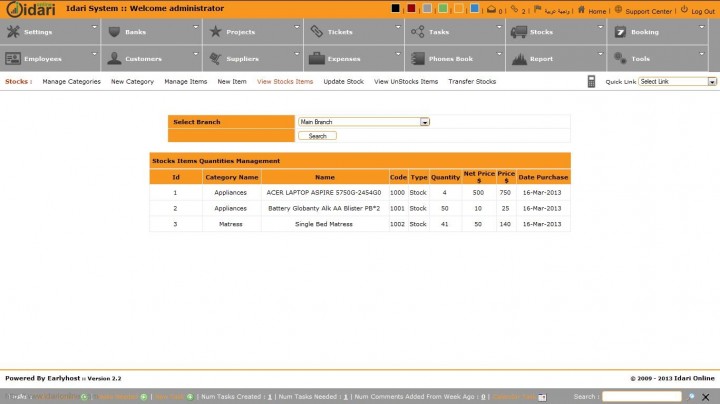Viewport: 720px width, 404px height.
Task: Open the Tasks share-nodes icon
Action: coord(418,32)
